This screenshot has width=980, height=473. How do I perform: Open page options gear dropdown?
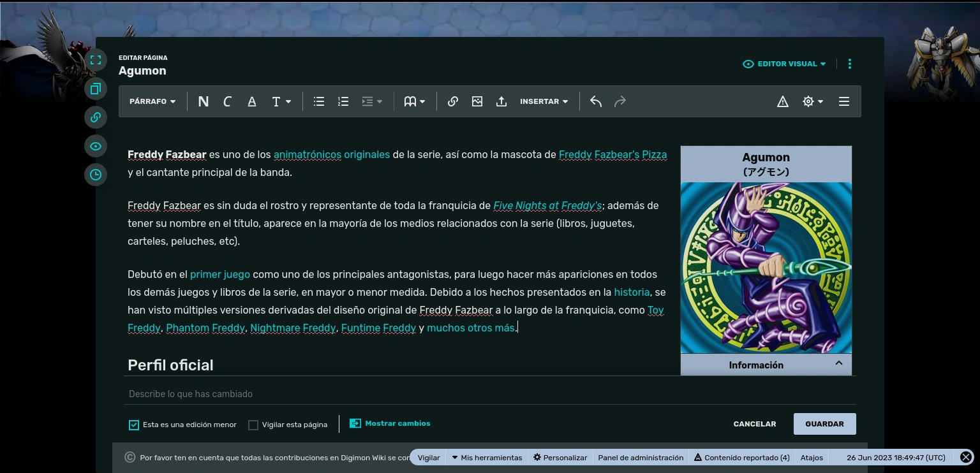pos(813,101)
